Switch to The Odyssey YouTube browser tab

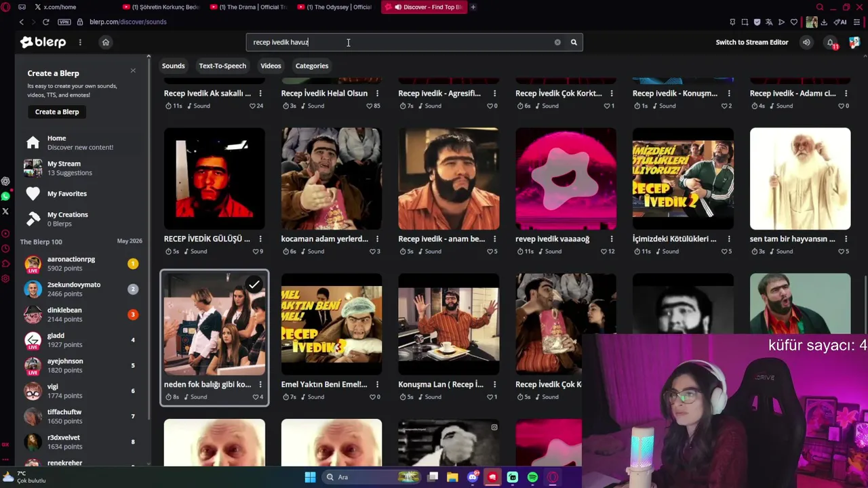point(336,7)
